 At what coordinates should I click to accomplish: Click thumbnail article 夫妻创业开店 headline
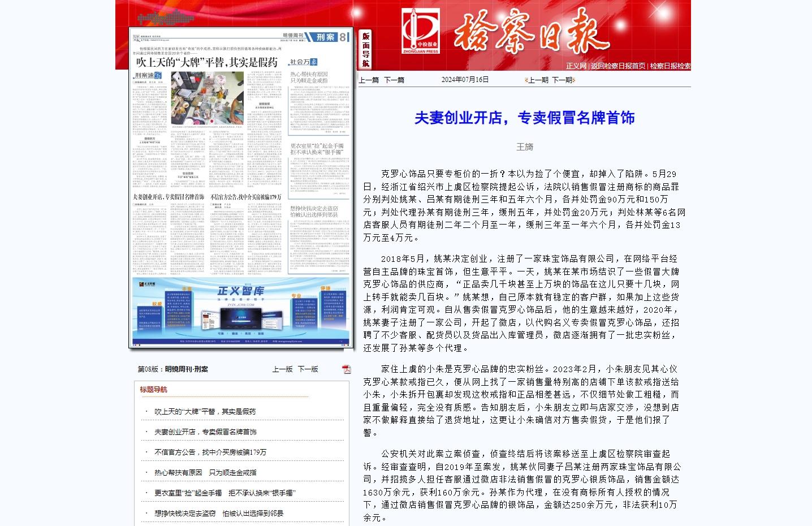[169, 197]
